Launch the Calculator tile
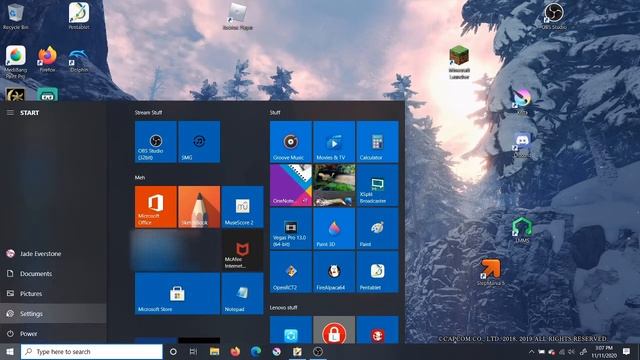Viewport: 640px width, 360px height. coord(377,142)
